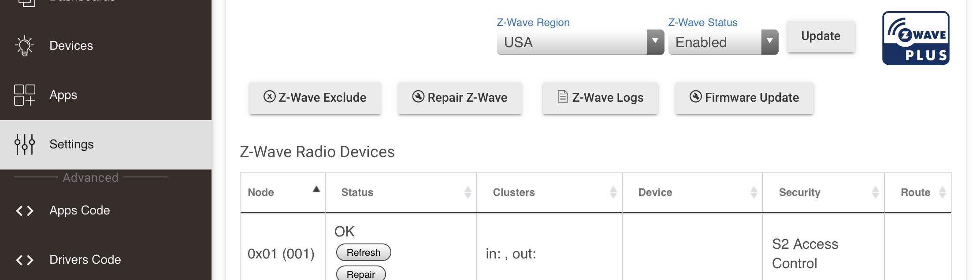The width and height of the screenshot is (980, 280).
Task: Refresh node 0x01 status
Action: pyautogui.click(x=363, y=253)
